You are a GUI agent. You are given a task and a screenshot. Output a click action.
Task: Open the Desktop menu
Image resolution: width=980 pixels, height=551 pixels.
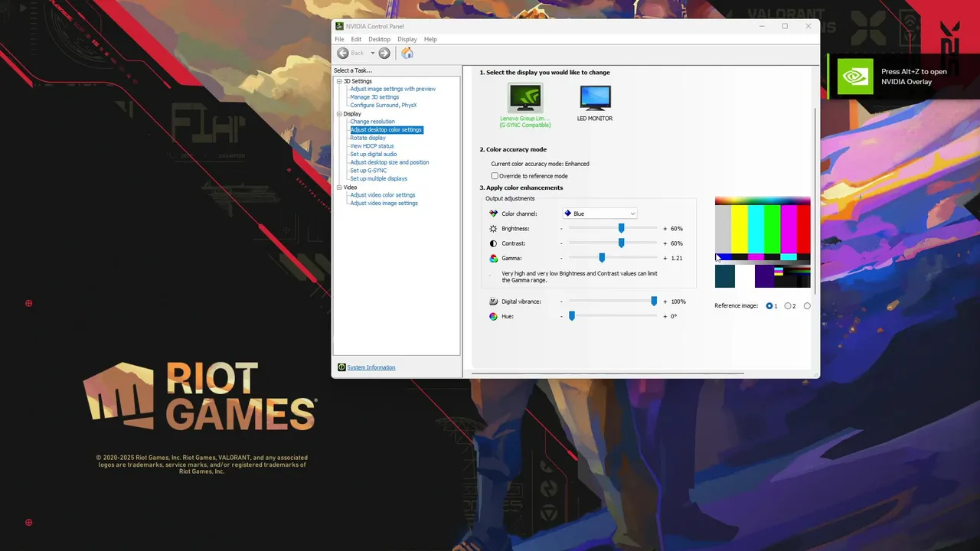click(x=379, y=39)
